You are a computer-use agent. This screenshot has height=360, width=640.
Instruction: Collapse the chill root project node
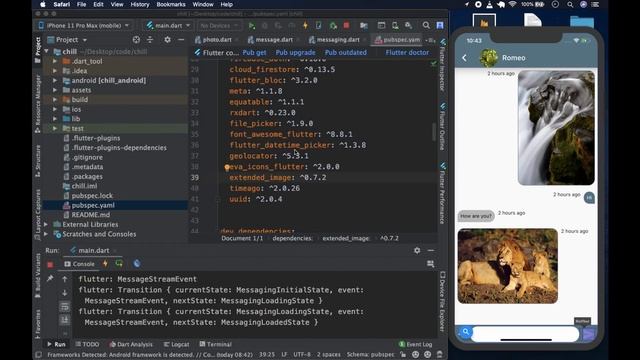pos(46,51)
